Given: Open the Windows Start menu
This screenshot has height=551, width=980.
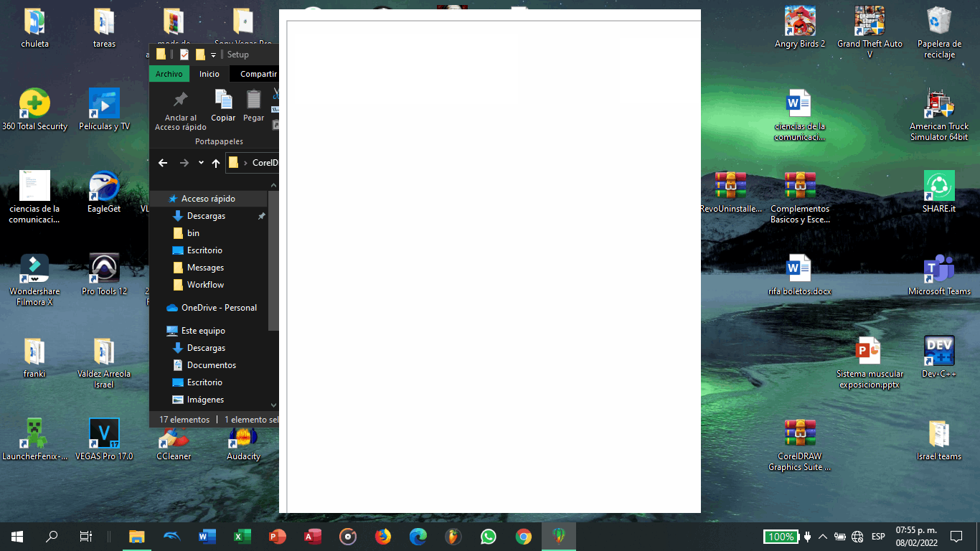Looking at the screenshot, I should [17, 537].
